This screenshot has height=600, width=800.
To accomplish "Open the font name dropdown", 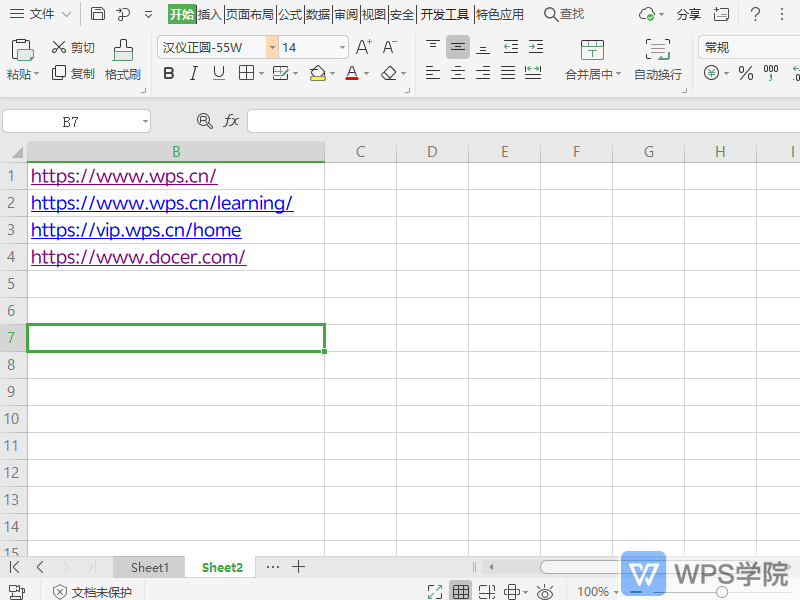I will point(272,47).
